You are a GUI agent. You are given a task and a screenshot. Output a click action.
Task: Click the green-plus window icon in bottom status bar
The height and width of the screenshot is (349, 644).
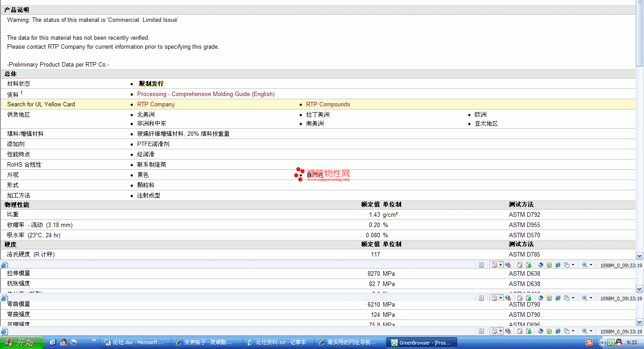pyautogui.click(x=529, y=331)
